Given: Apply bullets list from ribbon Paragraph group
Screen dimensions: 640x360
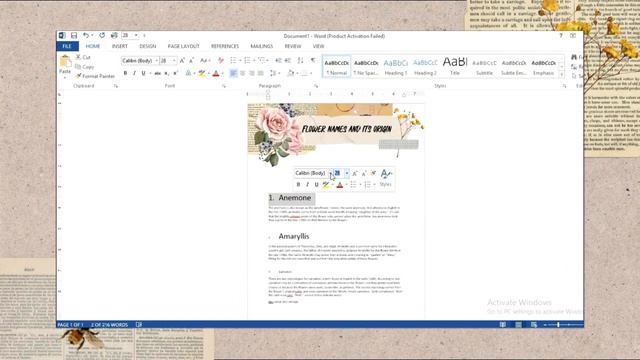Looking at the screenshot, I should (233, 60).
